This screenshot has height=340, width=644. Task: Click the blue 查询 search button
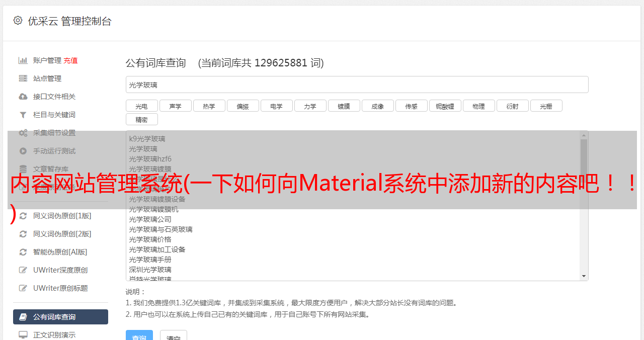tap(139, 336)
